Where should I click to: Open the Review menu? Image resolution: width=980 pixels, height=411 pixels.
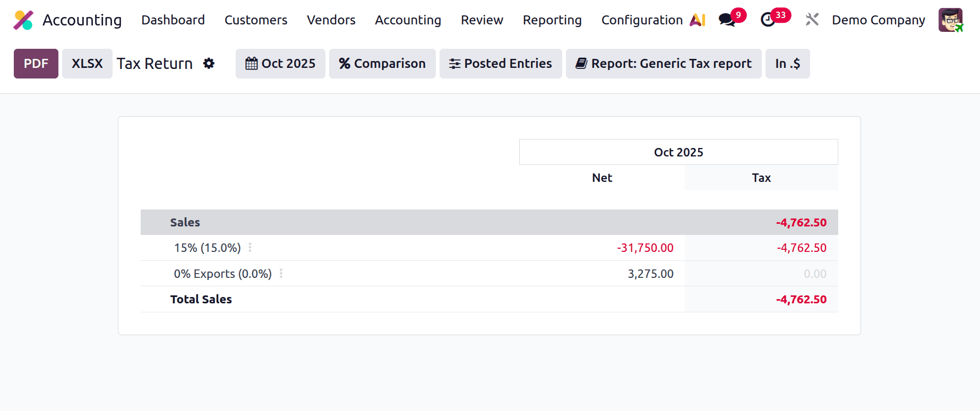482,20
